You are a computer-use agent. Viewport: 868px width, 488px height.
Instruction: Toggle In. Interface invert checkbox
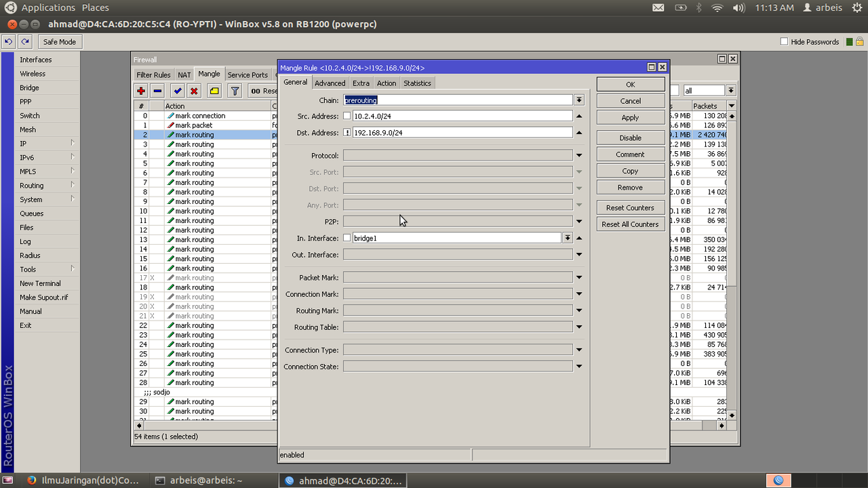click(x=347, y=238)
